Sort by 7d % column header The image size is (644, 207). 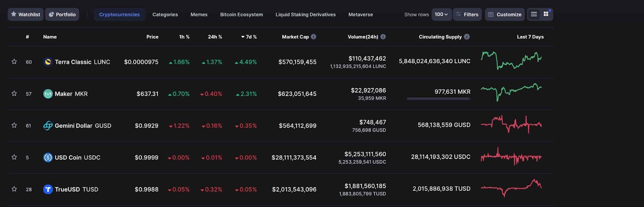[249, 37]
